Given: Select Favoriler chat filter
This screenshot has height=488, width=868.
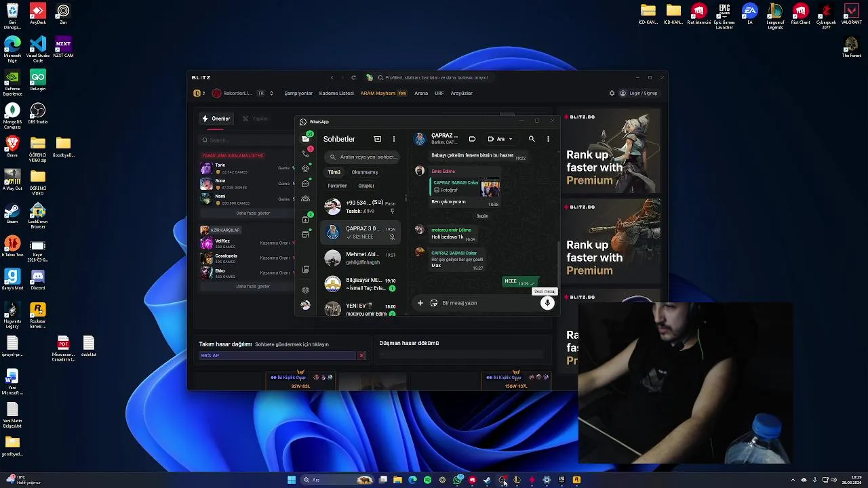Looking at the screenshot, I should pyautogui.click(x=337, y=186).
